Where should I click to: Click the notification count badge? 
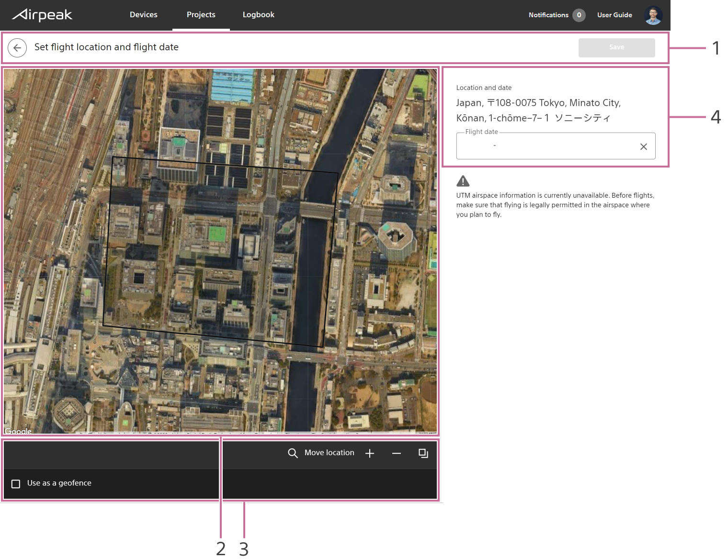click(x=579, y=15)
